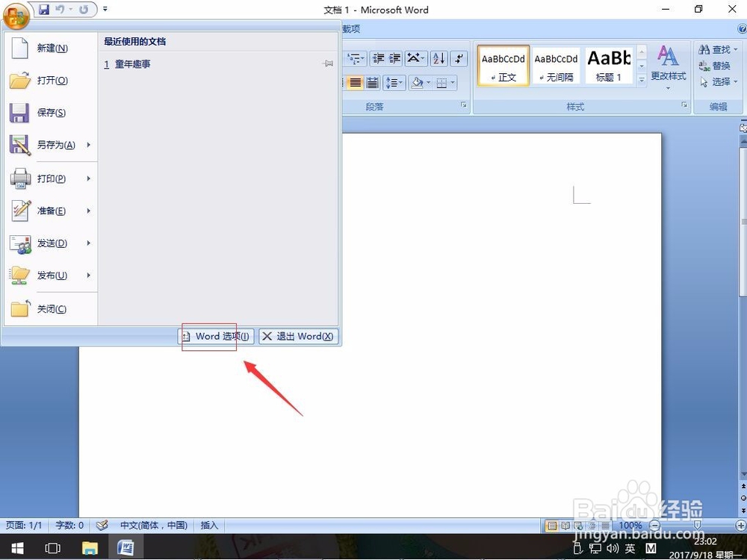Screen dimensions: 747x560
Task: Click the 100% zoom level button
Action: pyautogui.click(x=630, y=525)
